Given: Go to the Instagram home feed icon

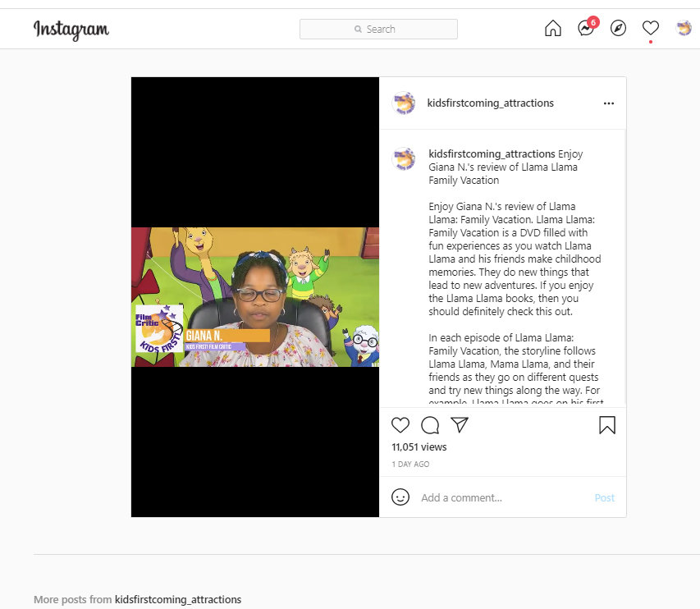Looking at the screenshot, I should [552, 29].
